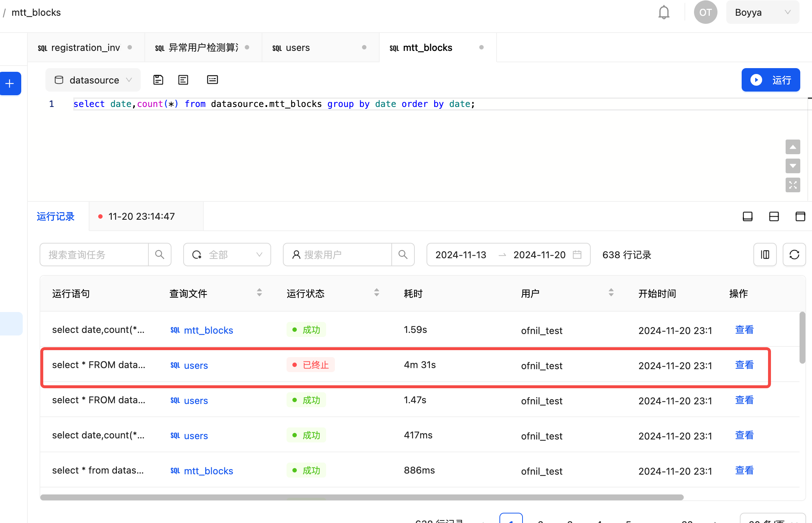This screenshot has width=812, height=523.
Task: Click 查看 for the 417ms record
Action: pos(744,435)
